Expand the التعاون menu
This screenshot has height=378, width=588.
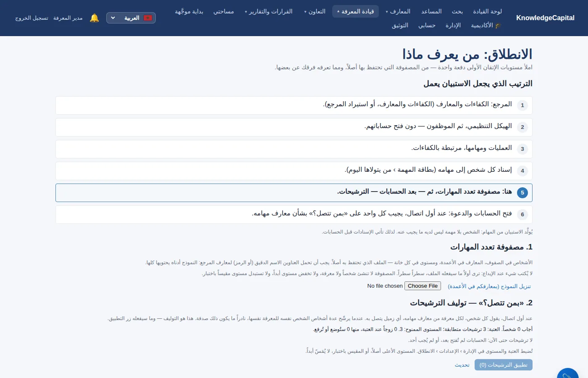pos(315,11)
